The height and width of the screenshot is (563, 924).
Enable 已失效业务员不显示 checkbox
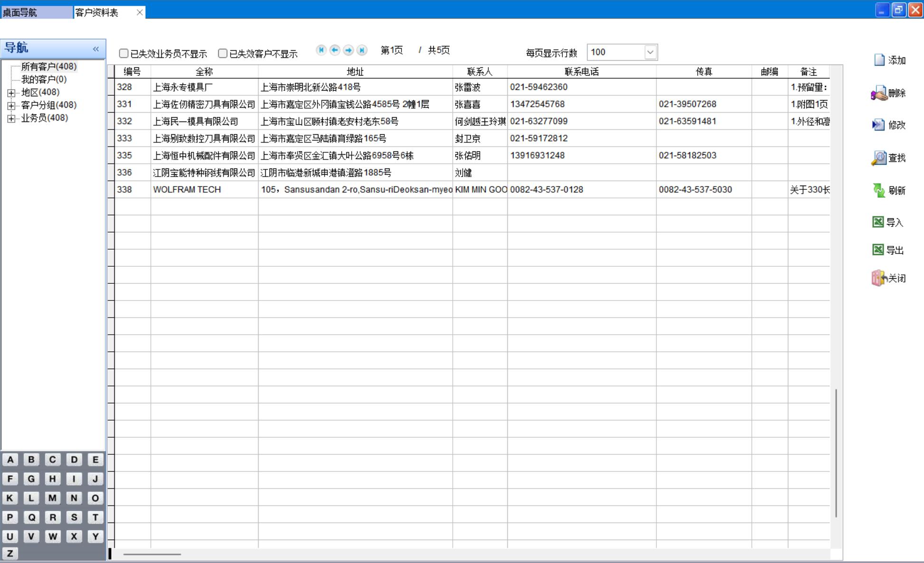tap(124, 53)
